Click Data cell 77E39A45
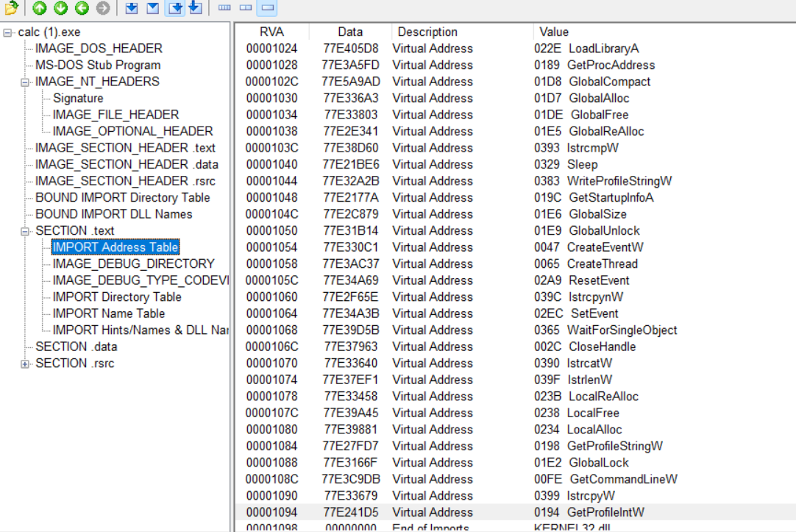This screenshot has height=532, width=796. point(351,414)
